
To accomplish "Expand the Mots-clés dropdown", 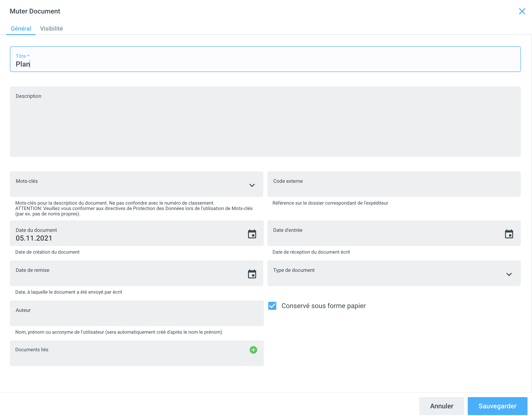I will 252,185.
